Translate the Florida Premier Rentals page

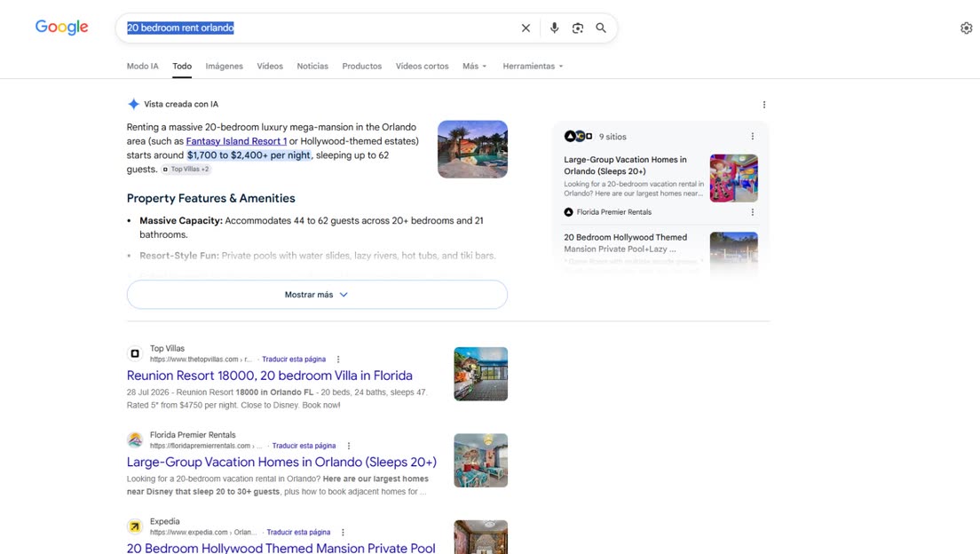pyautogui.click(x=304, y=446)
